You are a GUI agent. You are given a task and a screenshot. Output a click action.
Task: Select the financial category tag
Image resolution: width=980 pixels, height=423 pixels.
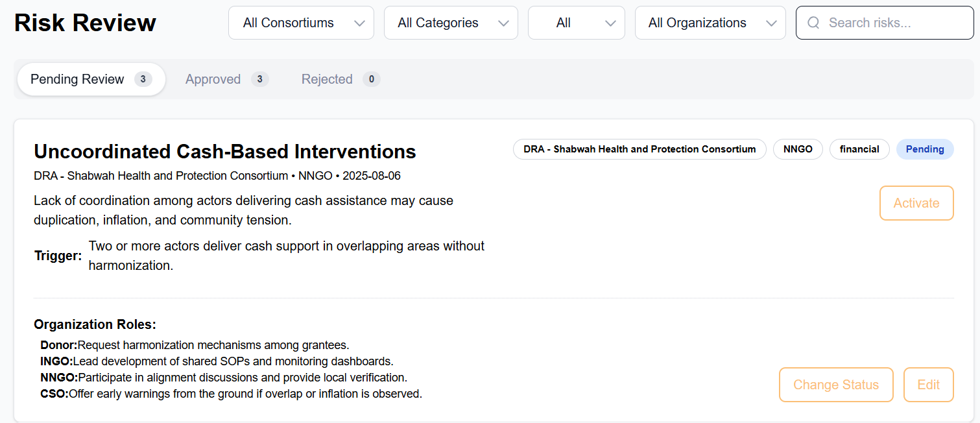click(x=859, y=149)
